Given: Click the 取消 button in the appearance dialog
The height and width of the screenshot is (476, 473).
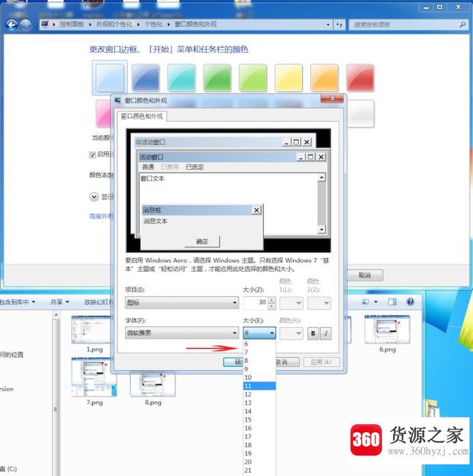Looking at the screenshot, I should [x=287, y=362].
